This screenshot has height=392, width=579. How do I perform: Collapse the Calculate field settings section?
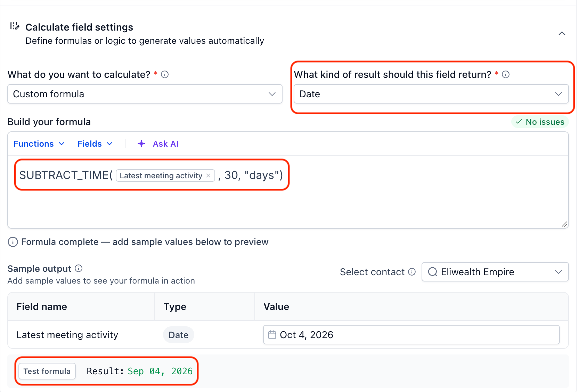pos(562,34)
